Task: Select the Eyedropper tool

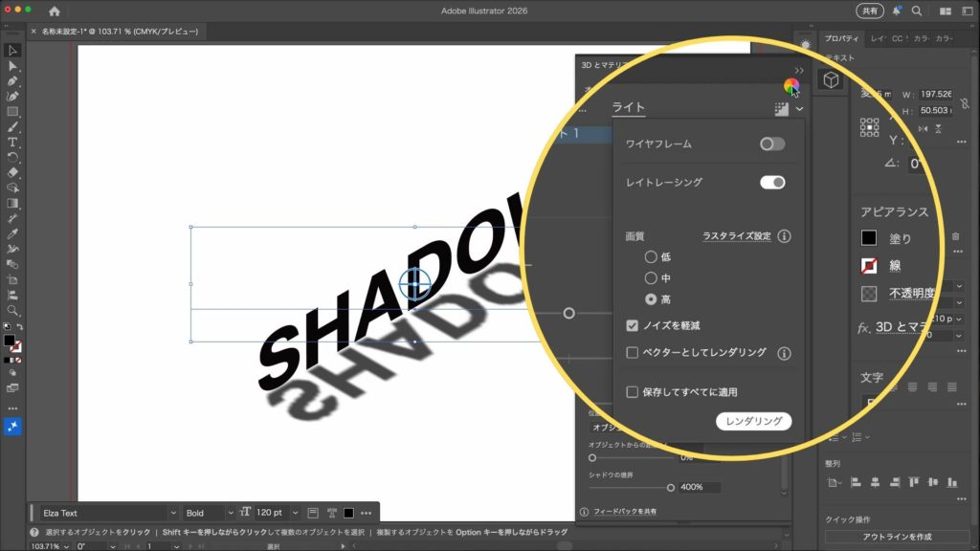Action: tap(12, 233)
